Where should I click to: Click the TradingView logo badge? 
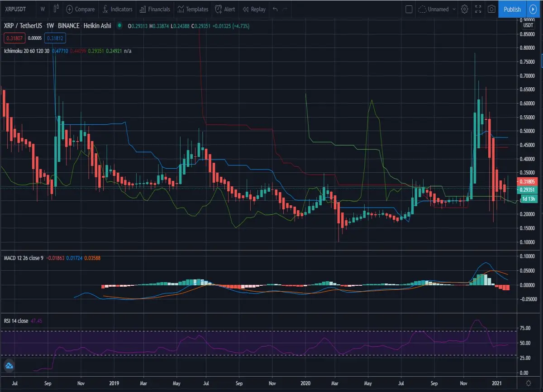tap(9, 366)
